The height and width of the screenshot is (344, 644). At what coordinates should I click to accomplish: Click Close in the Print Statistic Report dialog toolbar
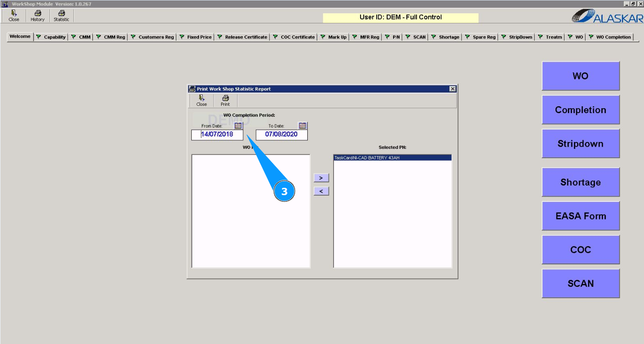(201, 101)
